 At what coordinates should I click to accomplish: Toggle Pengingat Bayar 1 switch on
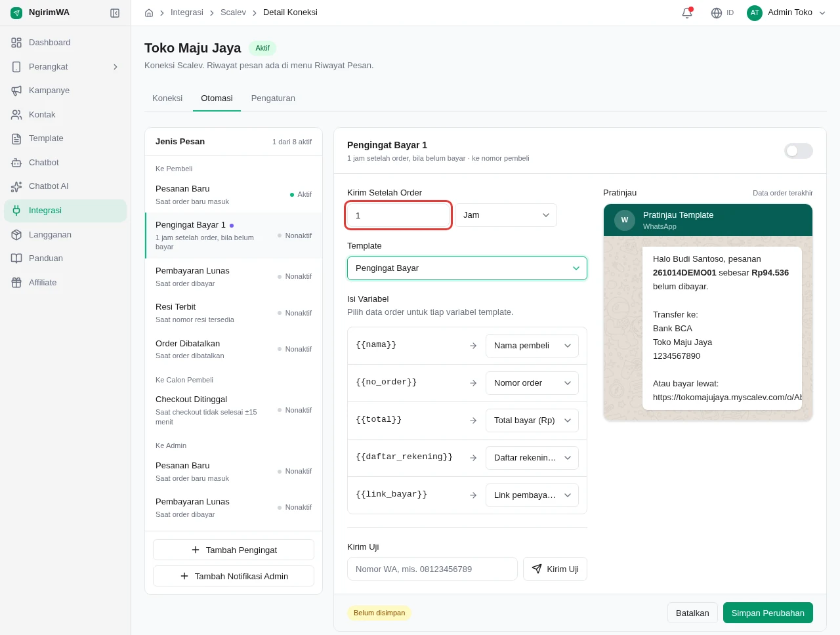[798, 151]
